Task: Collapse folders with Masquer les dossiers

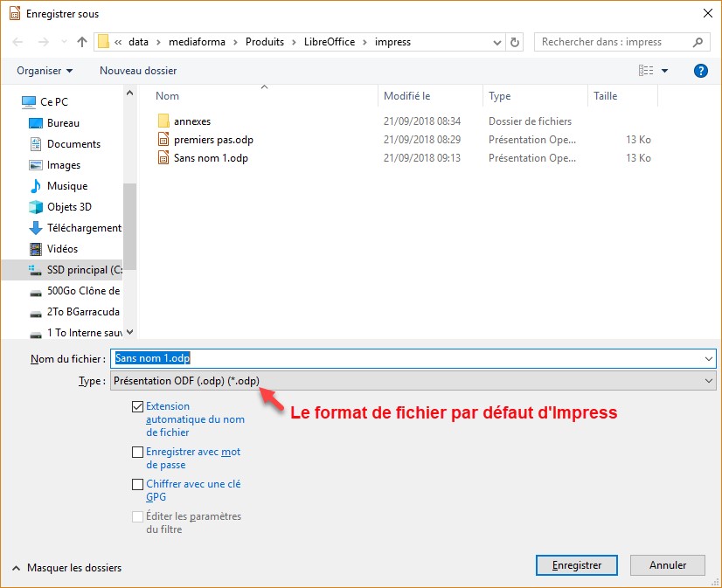Action: pos(67,568)
